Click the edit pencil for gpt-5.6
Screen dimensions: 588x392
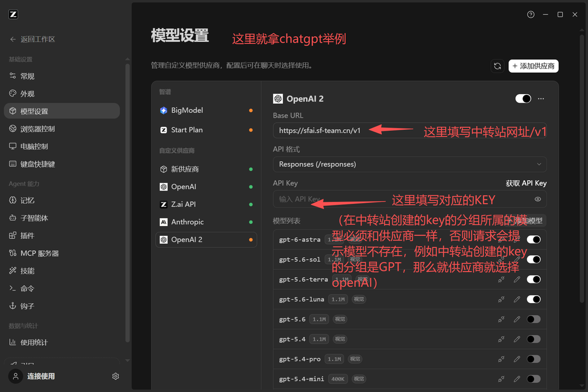(x=517, y=319)
